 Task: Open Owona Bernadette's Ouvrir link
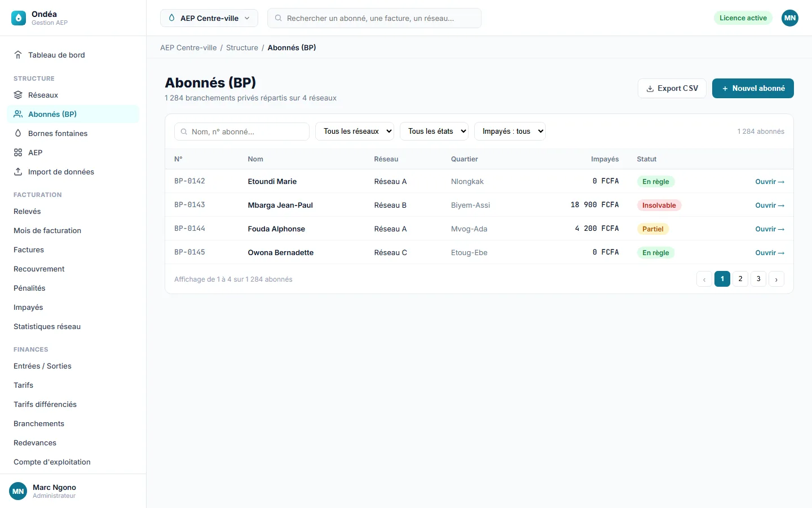(x=770, y=253)
